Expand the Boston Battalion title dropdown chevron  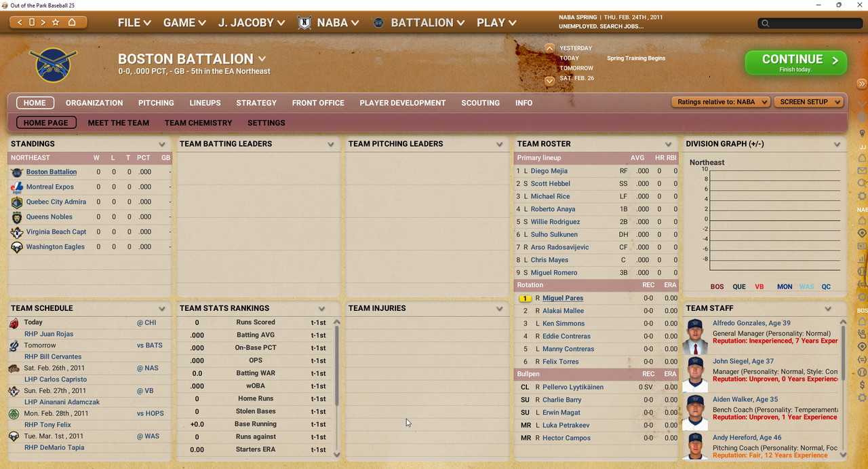click(x=262, y=59)
